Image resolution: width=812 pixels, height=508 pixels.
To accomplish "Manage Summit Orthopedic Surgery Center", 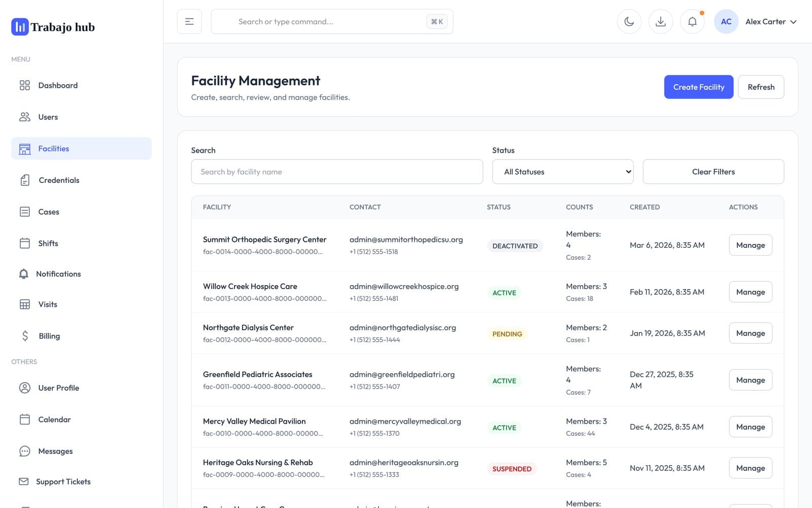I will coord(751,245).
